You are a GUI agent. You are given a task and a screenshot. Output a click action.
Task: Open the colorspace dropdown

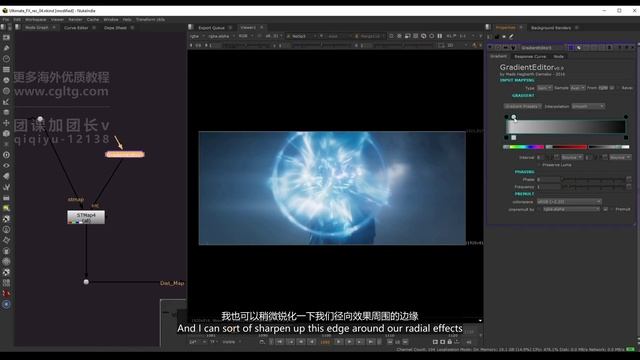click(569, 202)
